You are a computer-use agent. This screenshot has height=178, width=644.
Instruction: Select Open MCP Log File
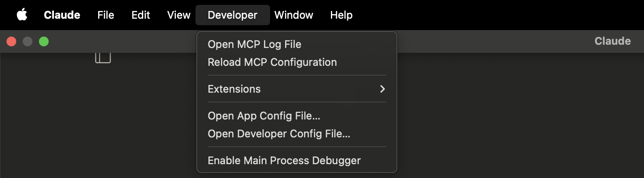coord(297,44)
